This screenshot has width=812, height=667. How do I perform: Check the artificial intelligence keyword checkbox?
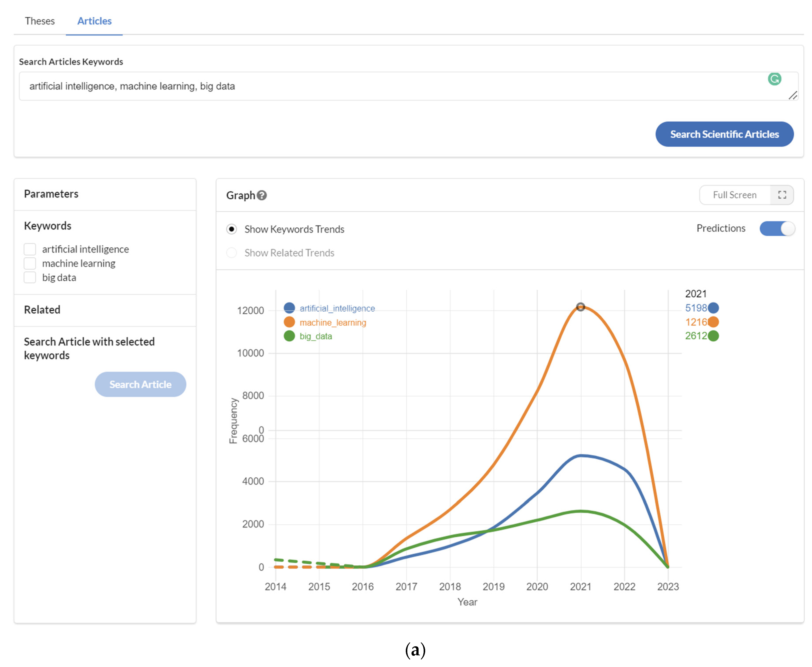pyautogui.click(x=30, y=249)
